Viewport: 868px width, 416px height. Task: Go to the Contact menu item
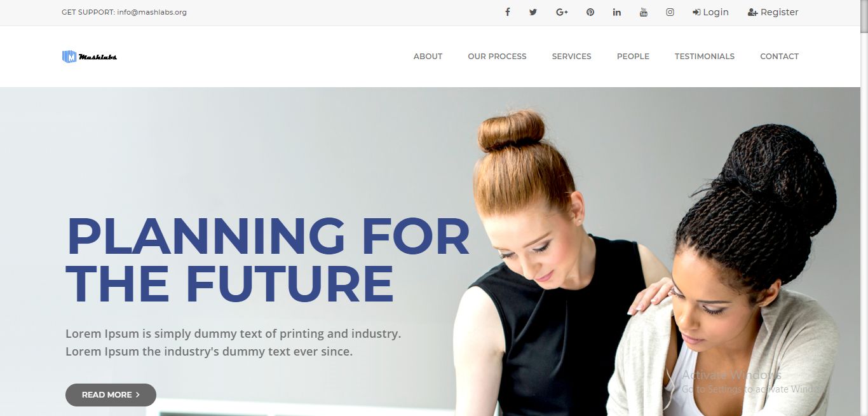click(x=779, y=57)
